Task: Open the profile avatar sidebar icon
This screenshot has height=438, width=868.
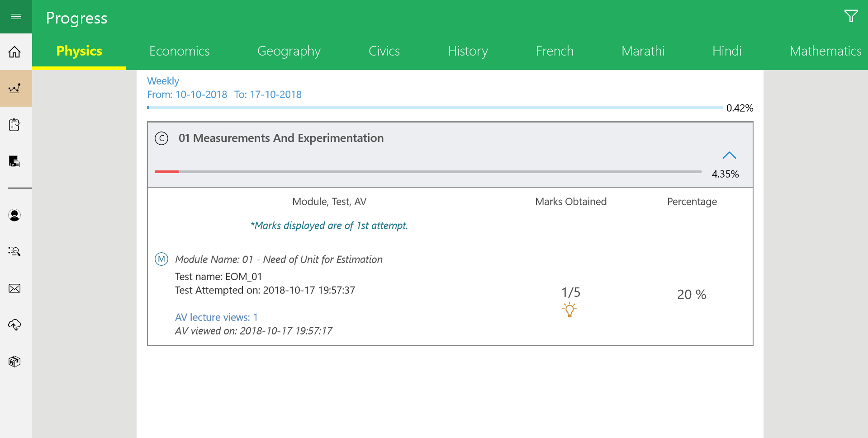Action: point(15,215)
